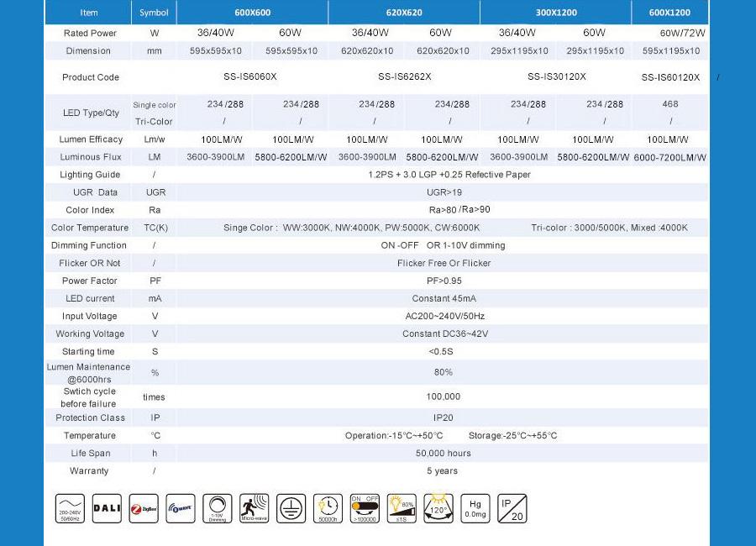The image size is (756, 546).
Task: Click the Micro-wave motion sensor icon
Action: (255, 508)
